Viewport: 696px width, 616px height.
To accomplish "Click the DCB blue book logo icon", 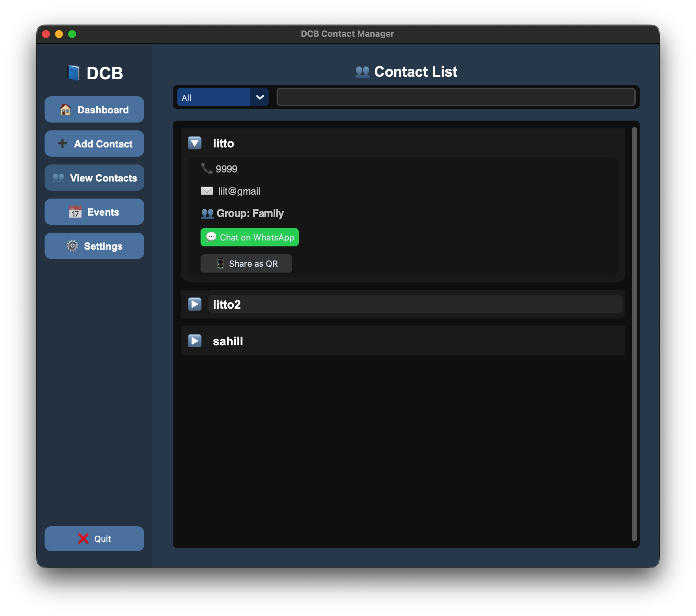I will (73, 72).
